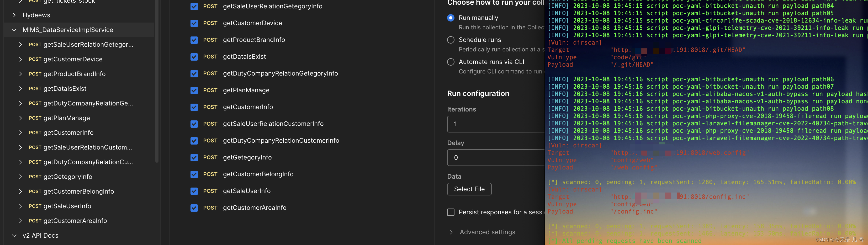868x245 pixels.
Task: Select Automate runs via CLI option
Action: [x=451, y=62]
